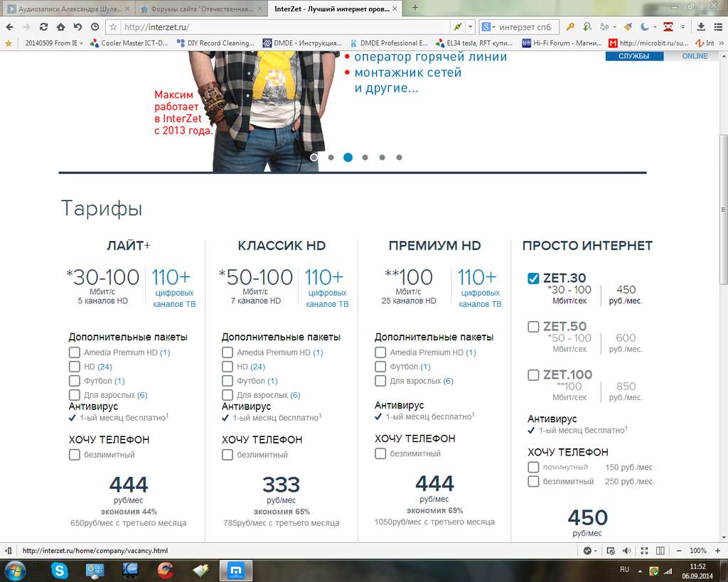728x582 pixels.
Task: Bookmark this page with the star icon
Action: tap(113, 27)
